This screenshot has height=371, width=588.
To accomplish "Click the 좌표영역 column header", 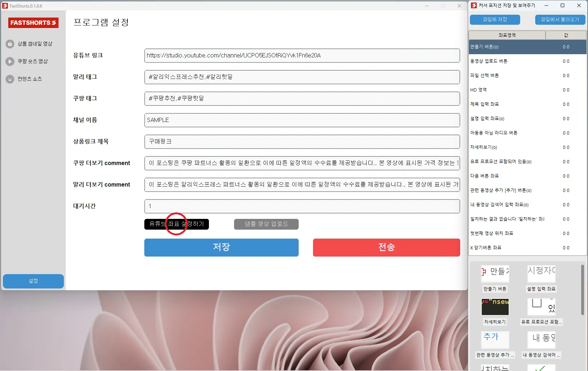I will coord(507,35).
